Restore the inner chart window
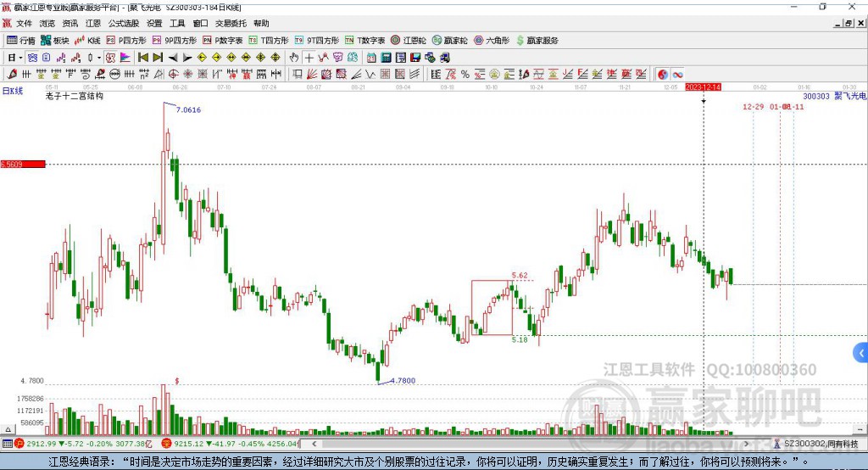The width and height of the screenshot is (868, 470). pos(849,23)
